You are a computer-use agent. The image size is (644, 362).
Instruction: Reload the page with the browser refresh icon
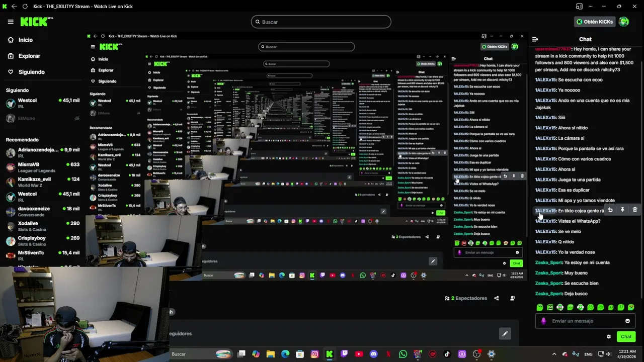click(x=25, y=7)
